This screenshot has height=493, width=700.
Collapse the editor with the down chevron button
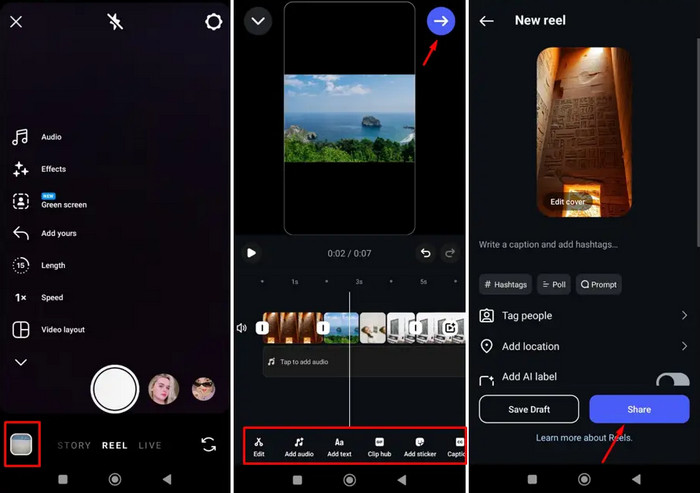pyautogui.click(x=258, y=21)
